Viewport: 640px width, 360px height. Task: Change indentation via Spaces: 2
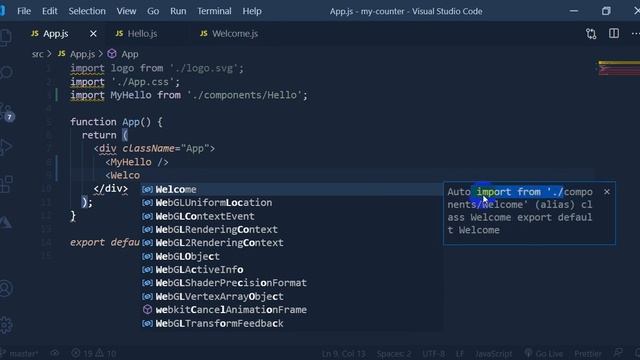tap(394, 353)
